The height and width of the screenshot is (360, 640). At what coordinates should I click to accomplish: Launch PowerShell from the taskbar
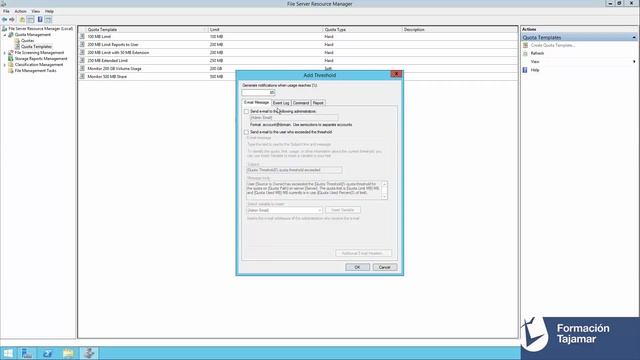click(48, 353)
